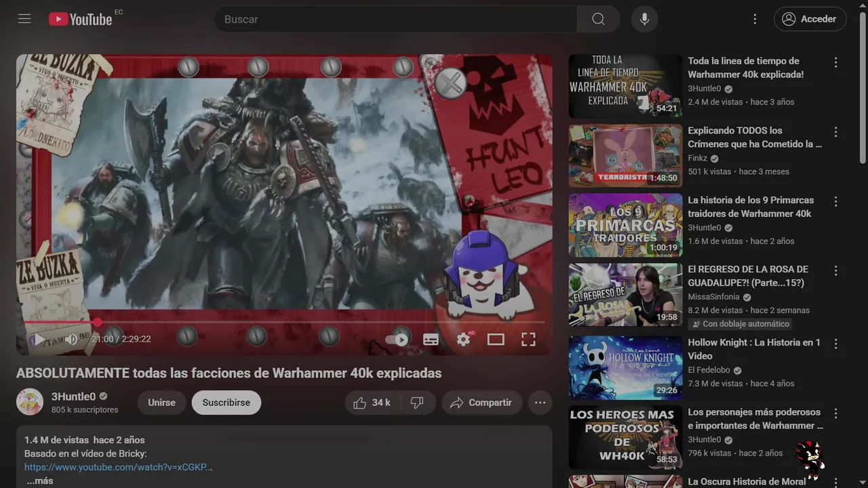Screen dimensions: 868x488
Task: Open options for Hollow Knight video
Action: (x=835, y=344)
